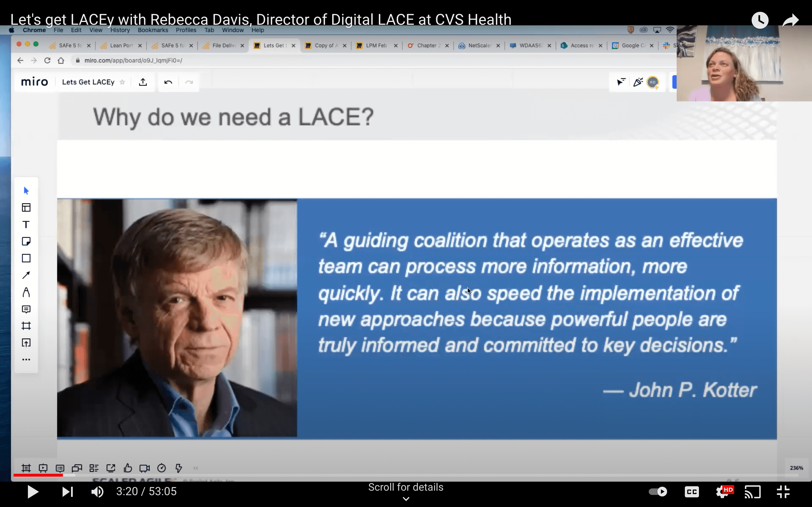Viewport: 812px width, 507px height.
Task: Open YouTube settings gear menu
Action: [x=722, y=492]
